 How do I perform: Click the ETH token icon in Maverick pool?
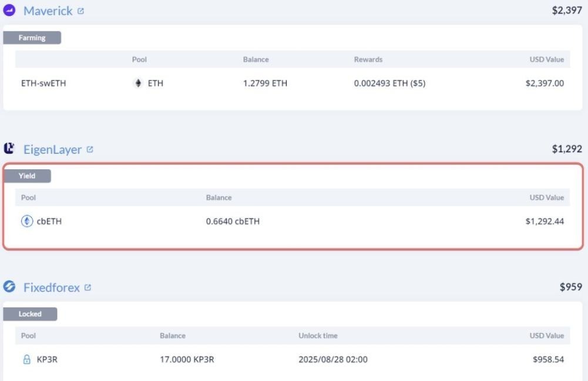click(x=139, y=83)
